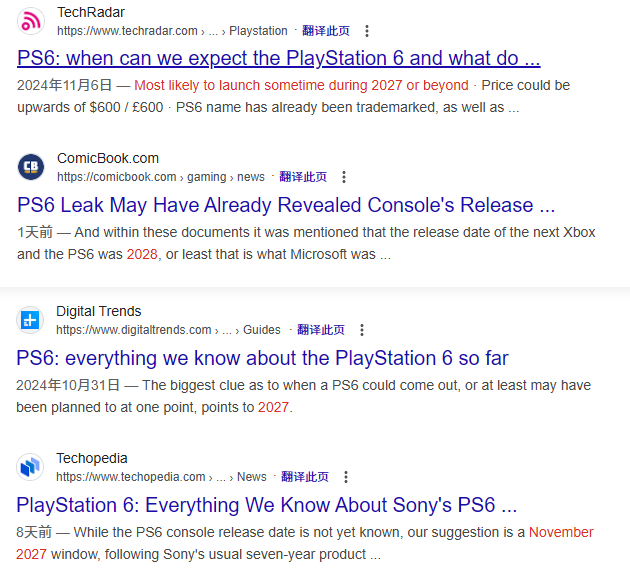Open the three-dot menu for TechRadar result
The image size is (630, 574).
pos(367,31)
